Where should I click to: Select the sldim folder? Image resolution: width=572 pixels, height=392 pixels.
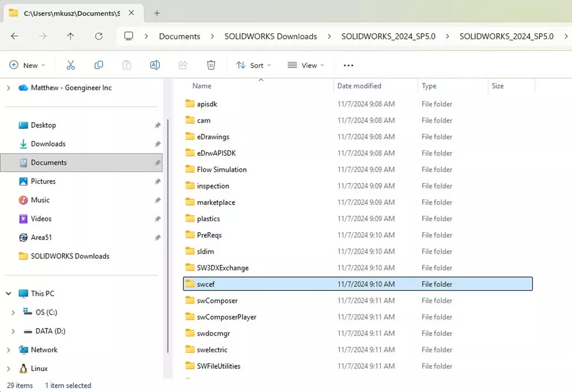coord(358,252)
